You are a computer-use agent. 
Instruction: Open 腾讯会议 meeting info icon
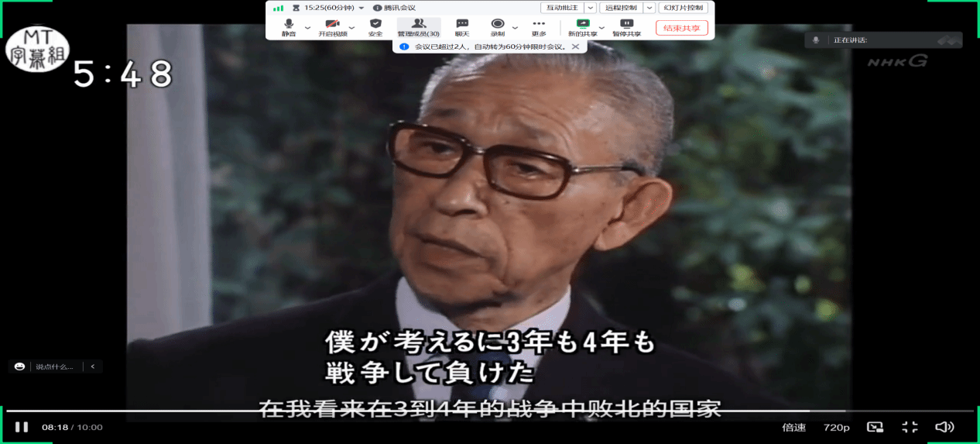[x=378, y=8]
